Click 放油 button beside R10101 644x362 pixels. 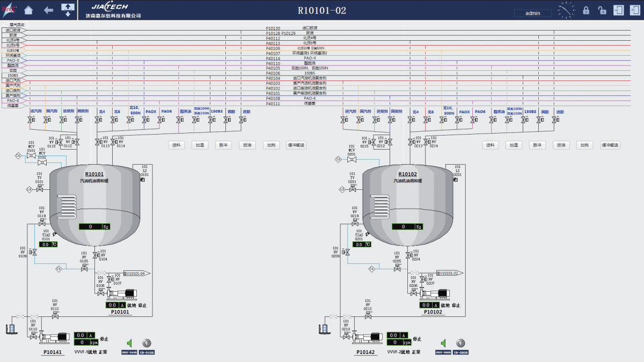click(248, 145)
